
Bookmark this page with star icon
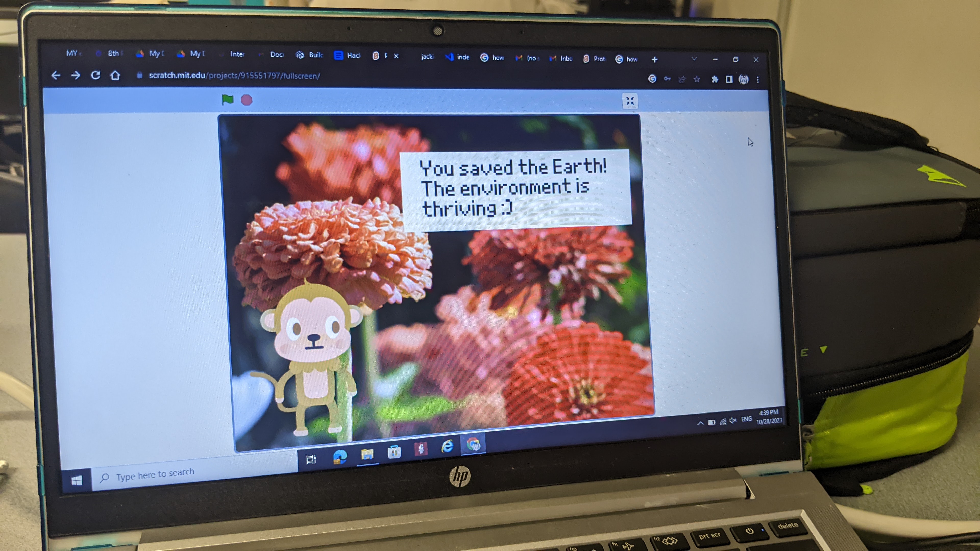point(696,79)
